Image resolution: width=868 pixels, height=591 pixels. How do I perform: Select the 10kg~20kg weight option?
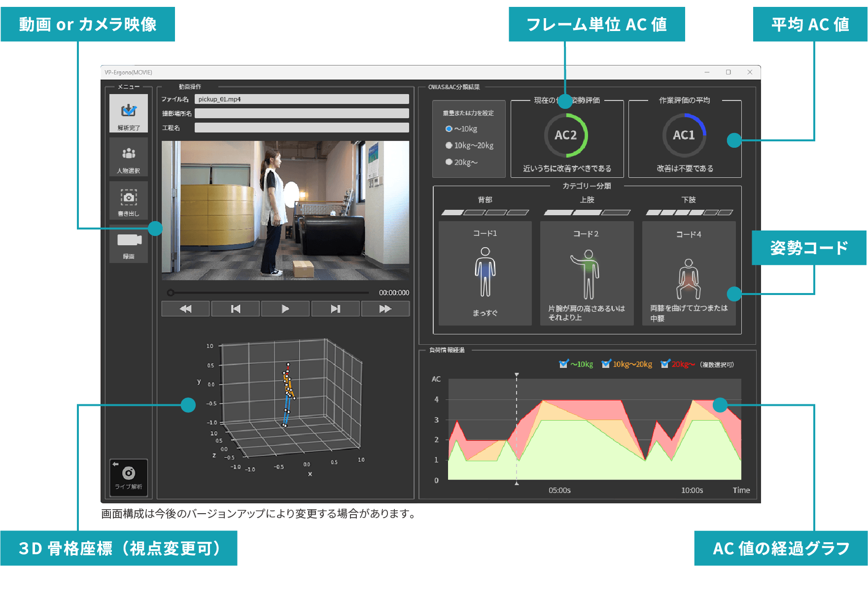click(449, 146)
